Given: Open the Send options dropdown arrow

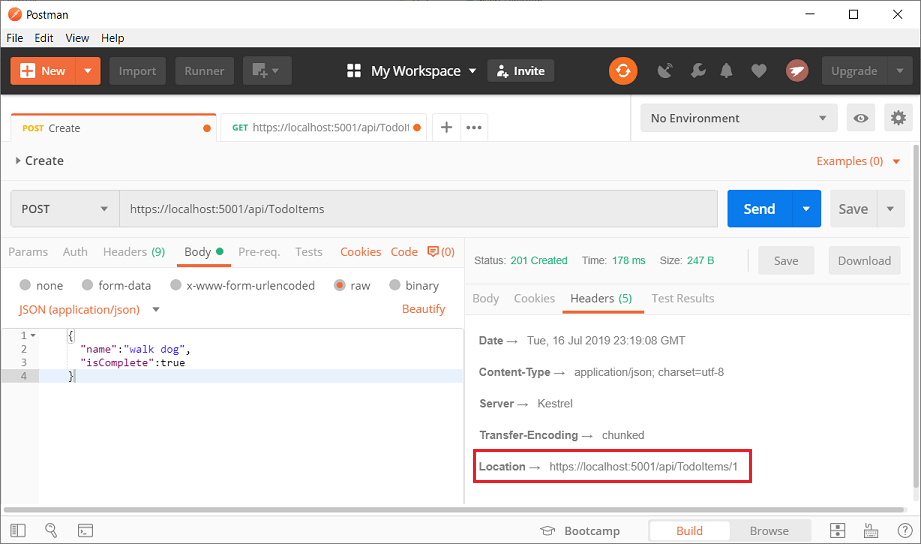Looking at the screenshot, I should [806, 209].
